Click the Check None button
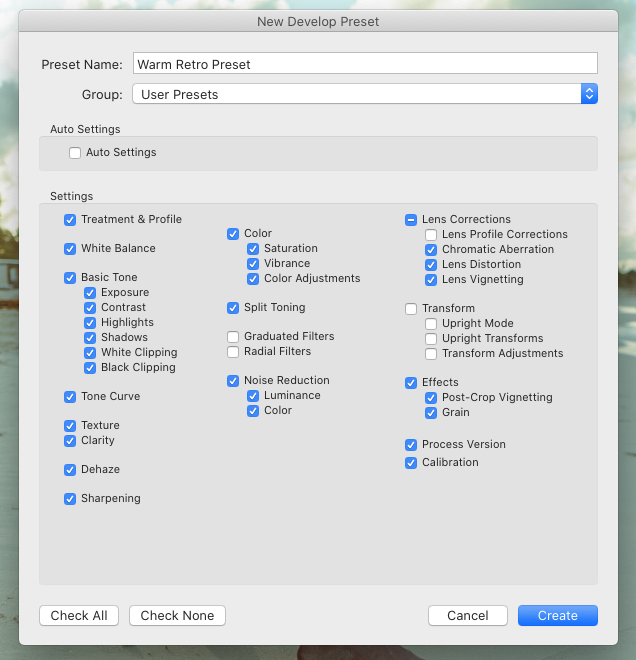This screenshot has height=660, width=636. point(177,615)
